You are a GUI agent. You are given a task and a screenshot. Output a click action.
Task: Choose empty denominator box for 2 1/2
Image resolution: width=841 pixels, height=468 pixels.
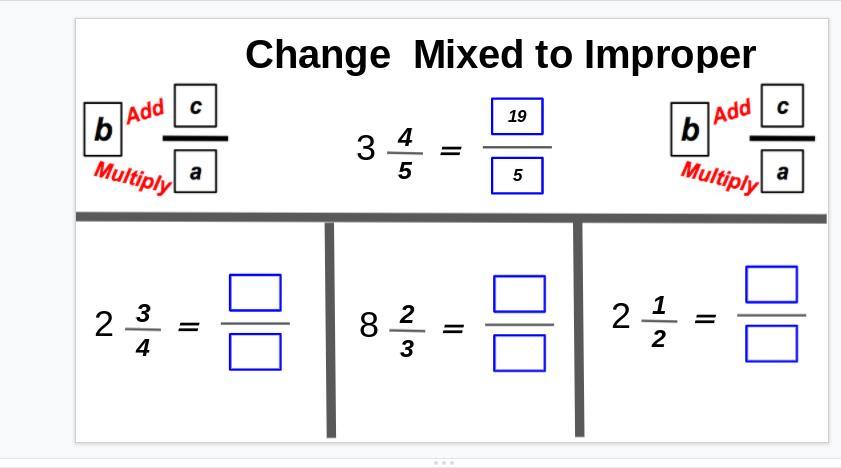(771, 344)
